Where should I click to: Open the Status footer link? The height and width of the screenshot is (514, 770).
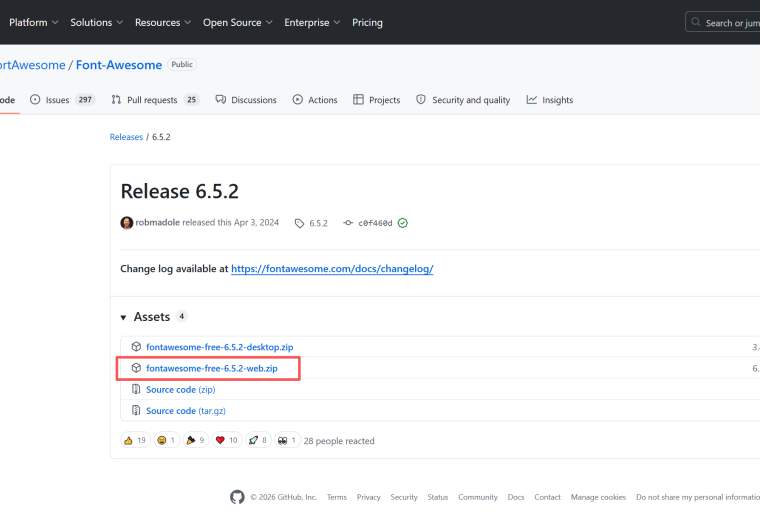point(438,497)
